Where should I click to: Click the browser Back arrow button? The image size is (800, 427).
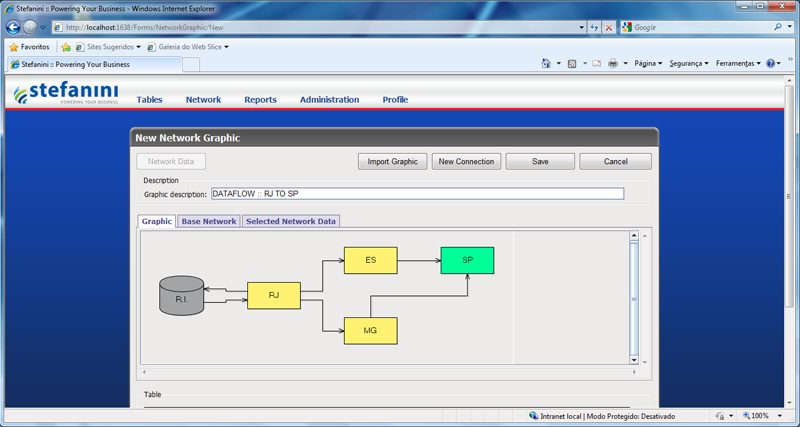12,27
